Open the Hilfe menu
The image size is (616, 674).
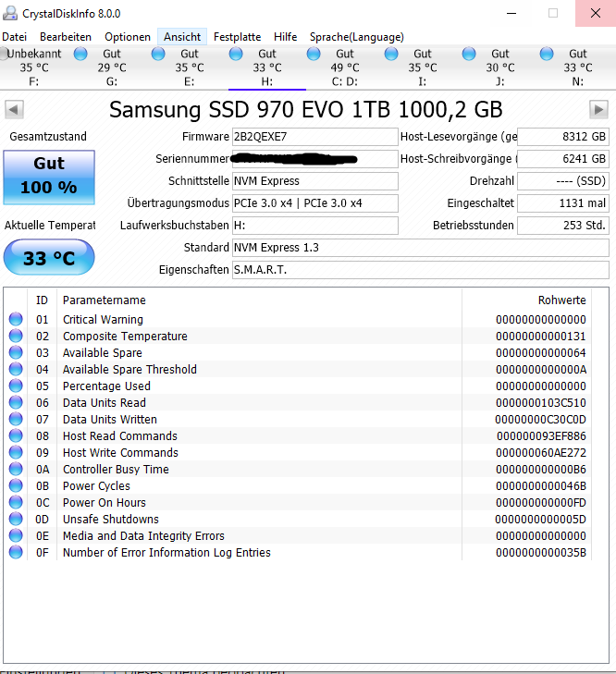click(x=285, y=37)
